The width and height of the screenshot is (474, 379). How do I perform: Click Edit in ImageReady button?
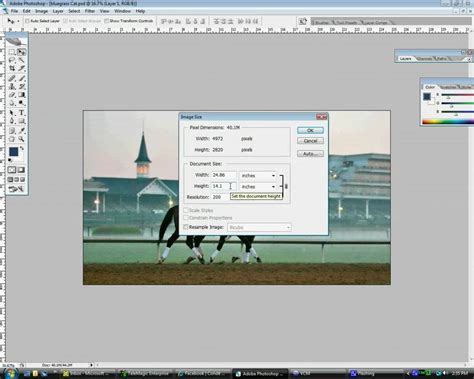pos(16,189)
